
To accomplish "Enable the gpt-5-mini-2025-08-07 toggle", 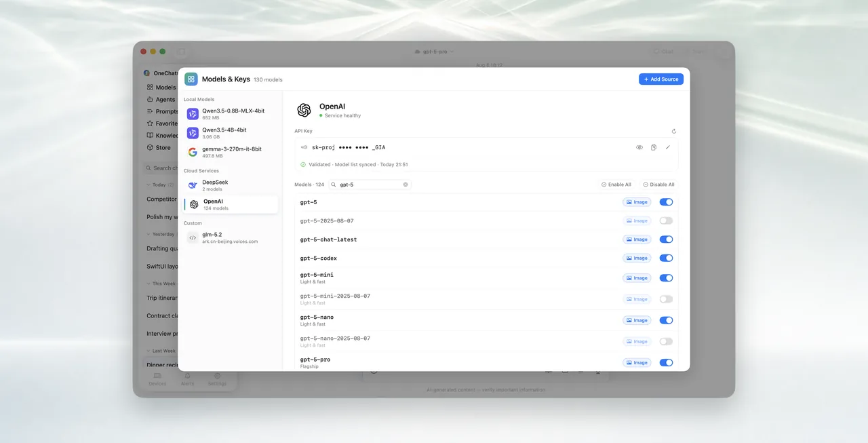I will coord(666,299).
